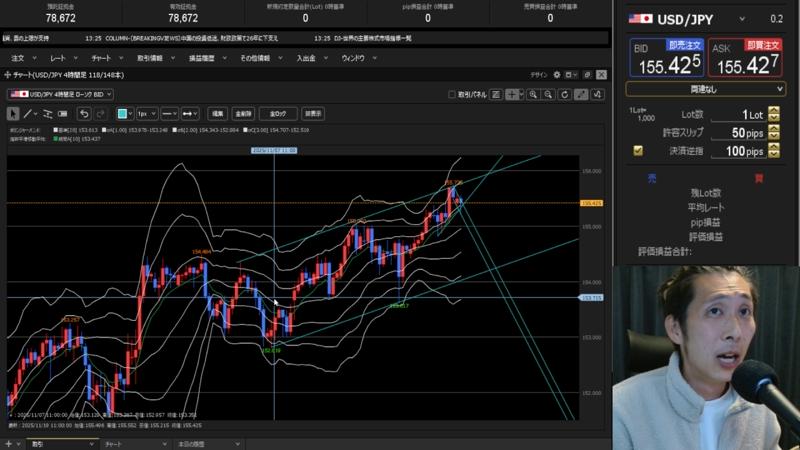Click the redo arrow in chart toolbar
800x450 pixels.
99,113
